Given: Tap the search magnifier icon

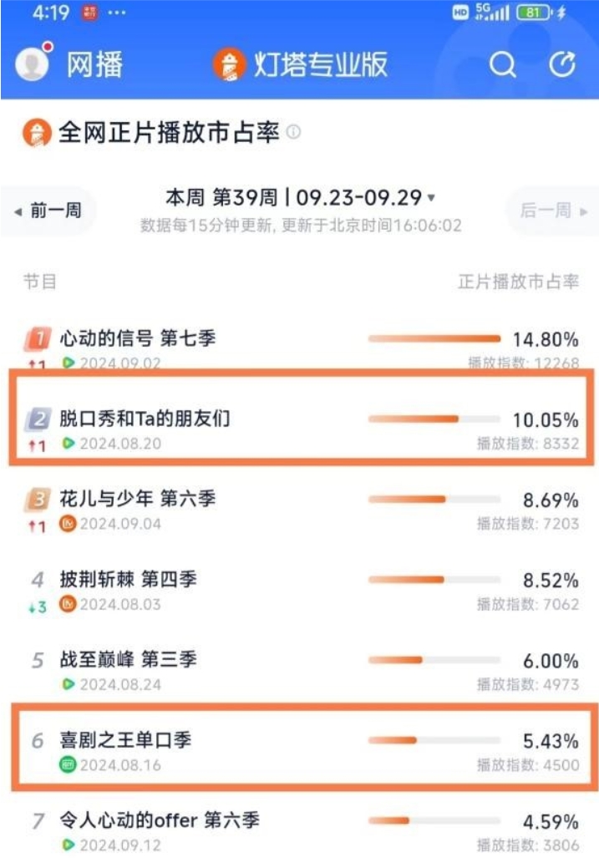Looking at the screenshot, I should pos(502,65).
